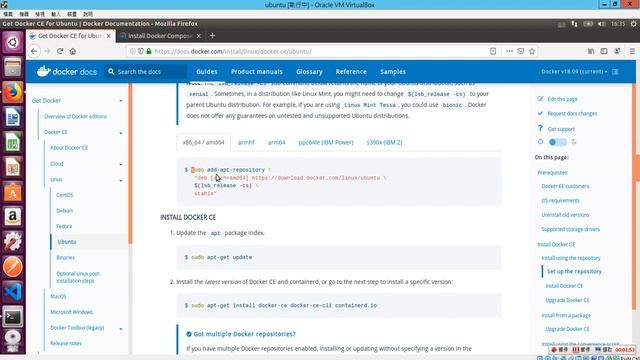
Task: Open the Docker v18.09 version dropdown
Action: (x=574, y=71)
